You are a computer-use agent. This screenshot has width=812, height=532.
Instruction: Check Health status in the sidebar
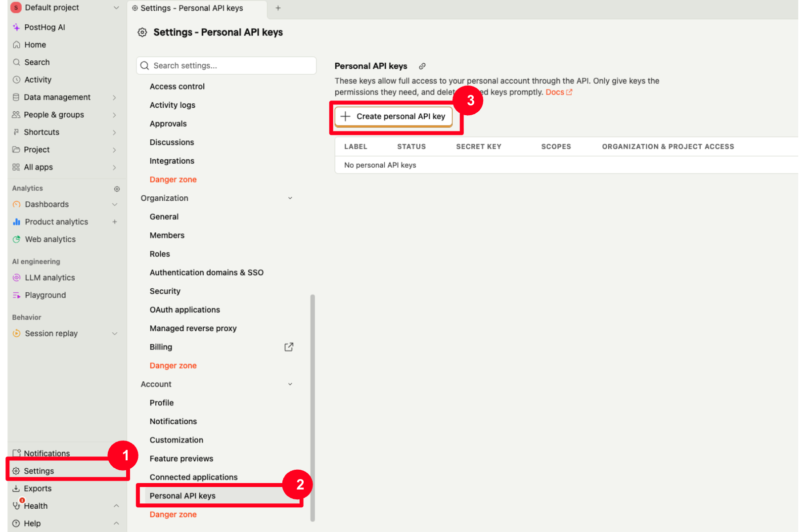[35, 505]
